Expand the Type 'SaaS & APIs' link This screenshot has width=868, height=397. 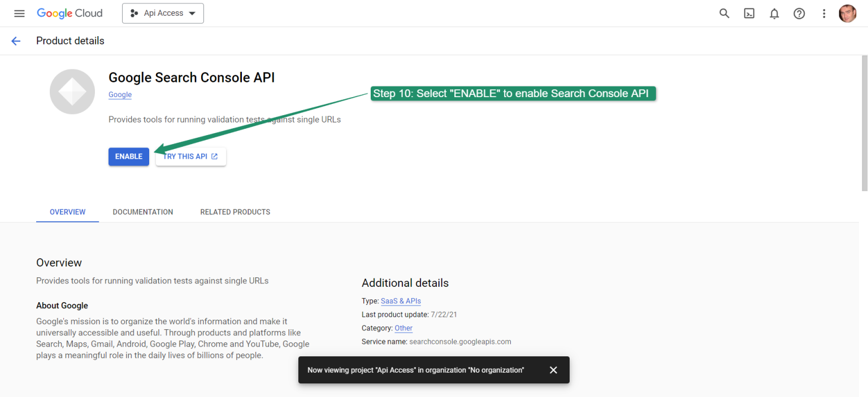[x=401, y=300]
